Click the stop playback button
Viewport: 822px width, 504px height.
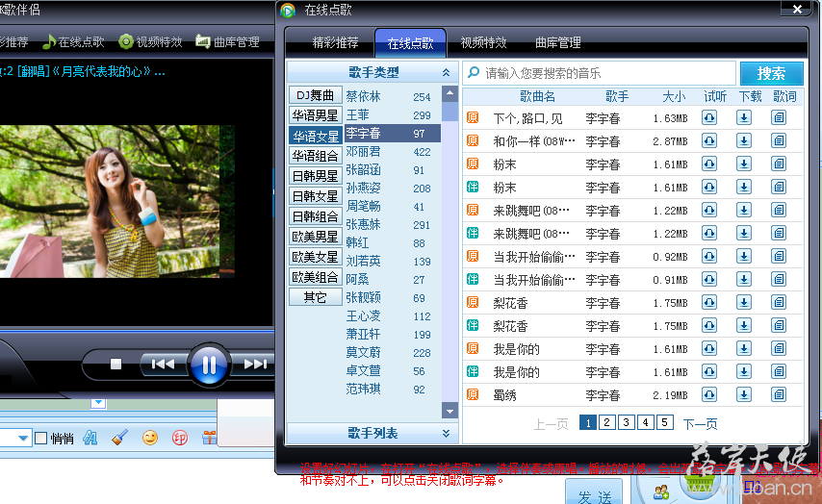(116, 364)
